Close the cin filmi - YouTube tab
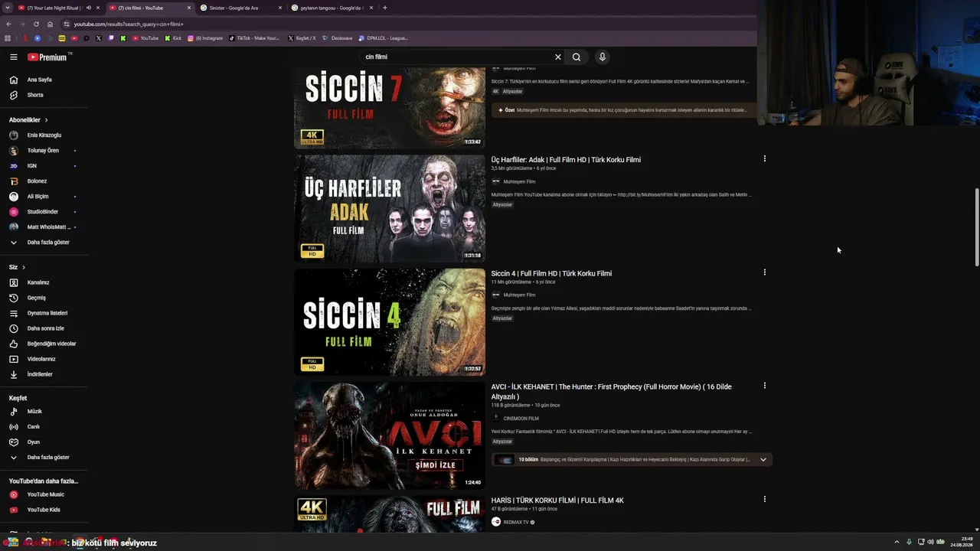The width and height of the screenshot is (980, 551). 189,8
